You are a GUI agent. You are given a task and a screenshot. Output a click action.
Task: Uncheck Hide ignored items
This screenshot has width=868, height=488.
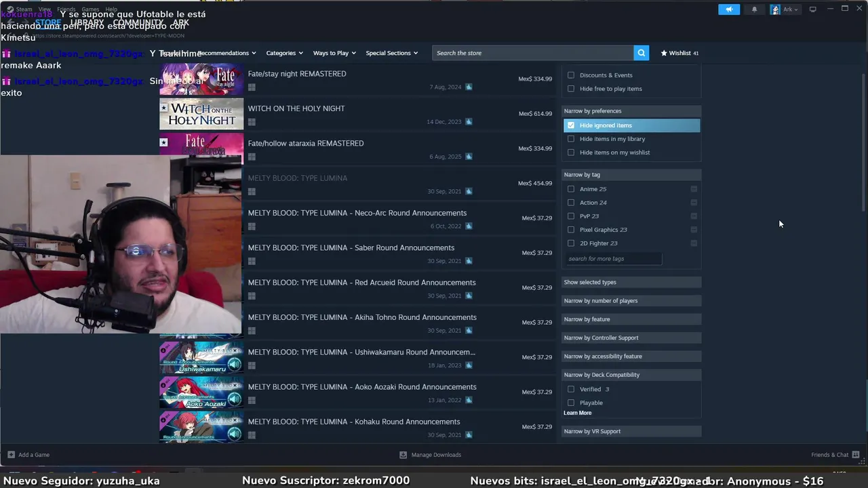tap(571, 125)
